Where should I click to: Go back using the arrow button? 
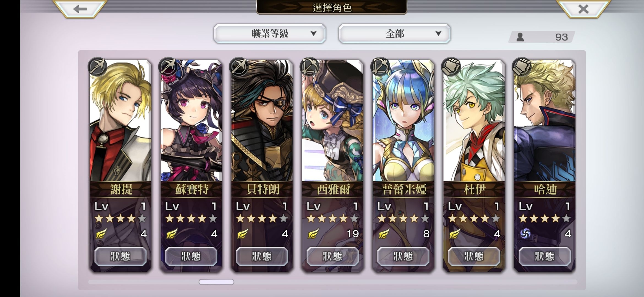80,9
